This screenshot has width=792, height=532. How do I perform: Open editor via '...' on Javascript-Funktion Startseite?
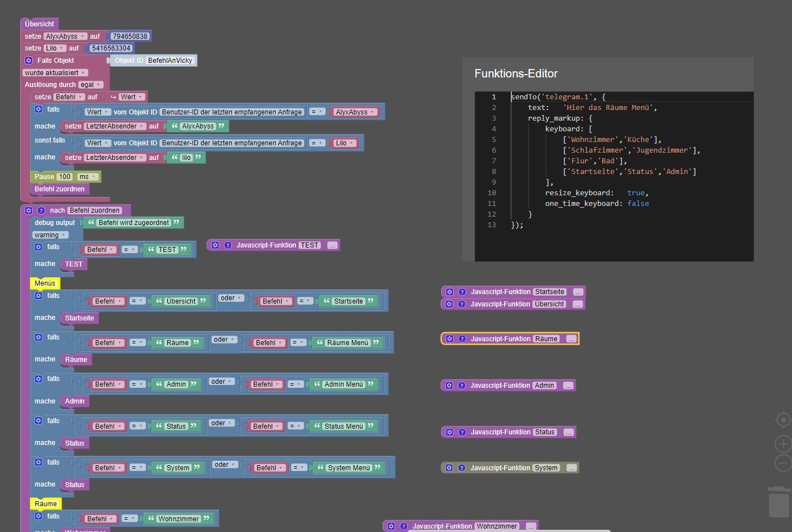point(578,292)
